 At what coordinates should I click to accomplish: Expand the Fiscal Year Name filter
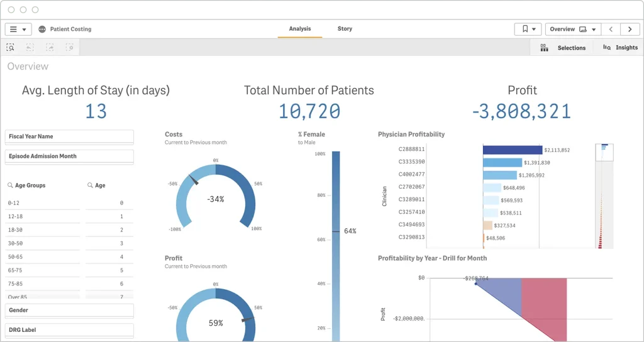click(x=69, y=136)
